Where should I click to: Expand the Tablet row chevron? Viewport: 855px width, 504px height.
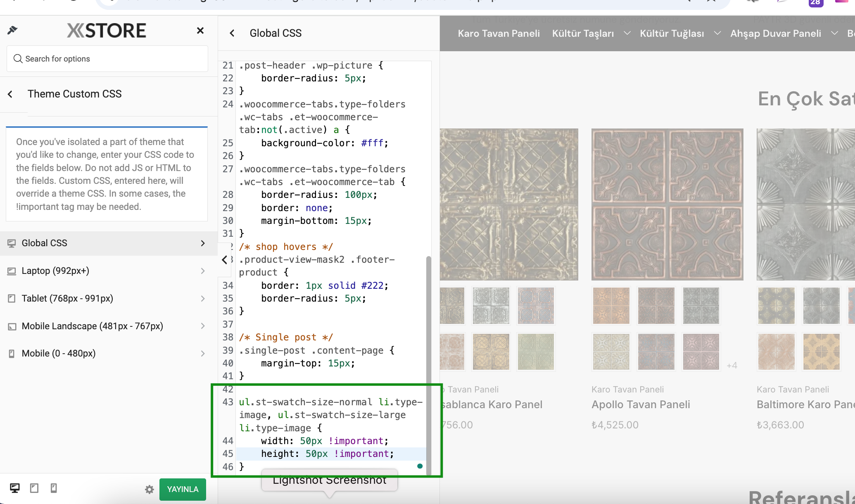202,298
